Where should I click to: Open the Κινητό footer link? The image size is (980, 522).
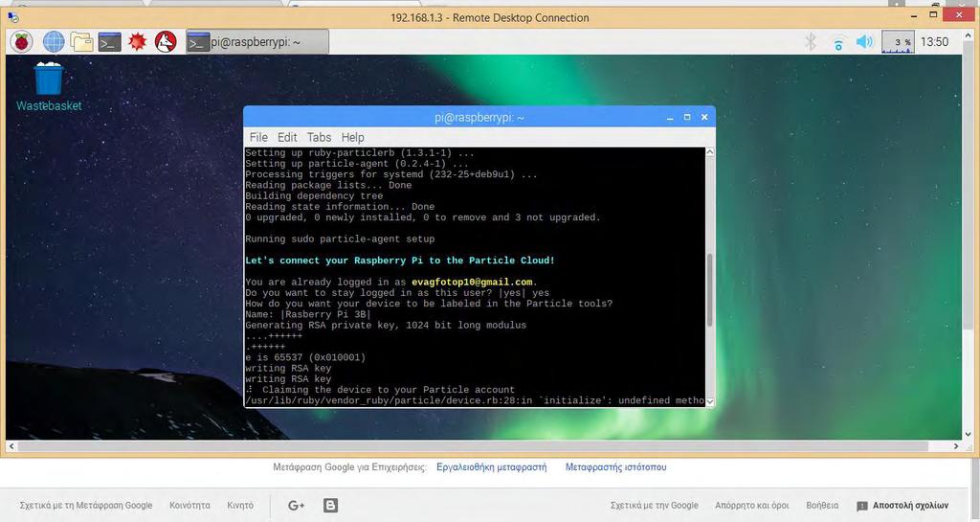(240, 505)
